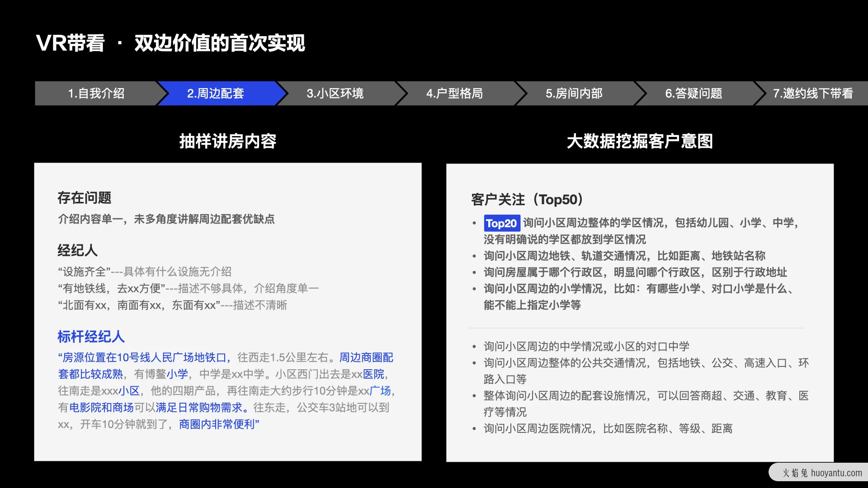Viewport: 868px width, 488px height.
Task: Click the 客户关注（Top50） heading
Action: click(528, 199)
